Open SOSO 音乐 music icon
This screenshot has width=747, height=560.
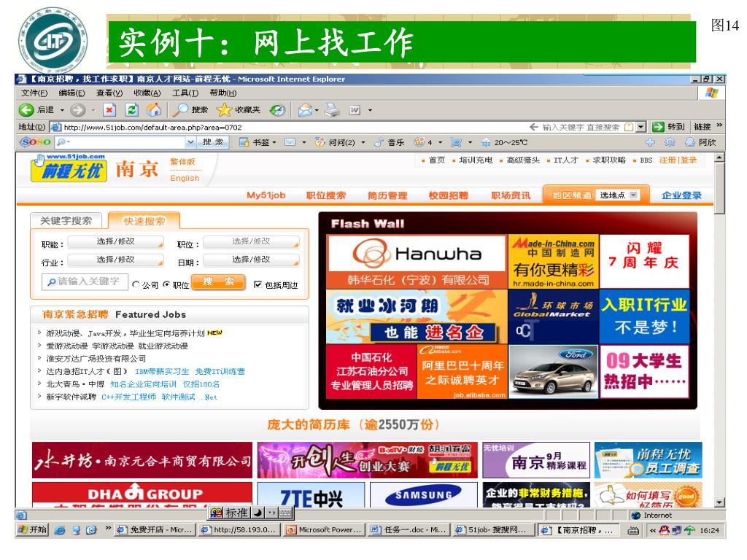[x=379, y=142]
